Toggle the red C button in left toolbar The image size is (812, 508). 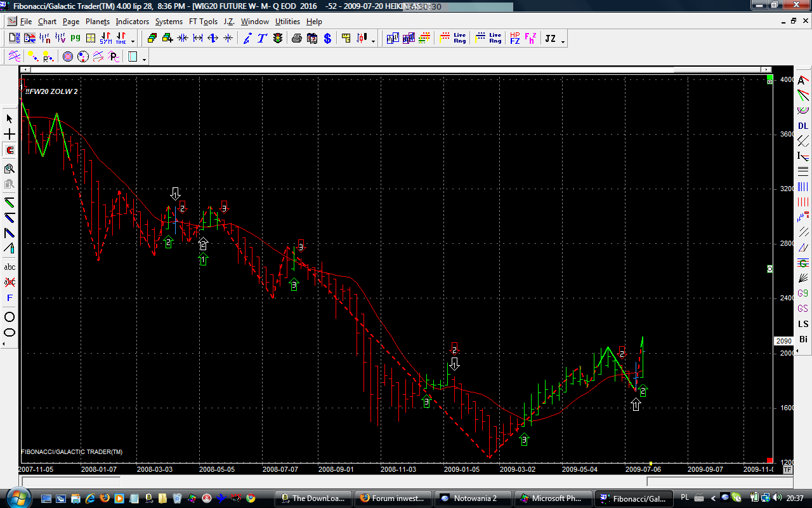coord(10,150)
